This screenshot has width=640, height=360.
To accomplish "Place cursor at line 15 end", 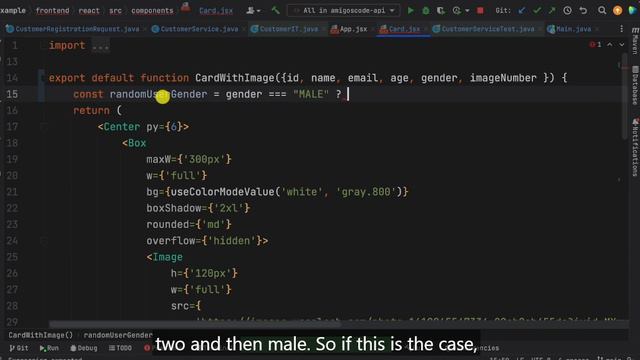I will (x=348, y=94).
